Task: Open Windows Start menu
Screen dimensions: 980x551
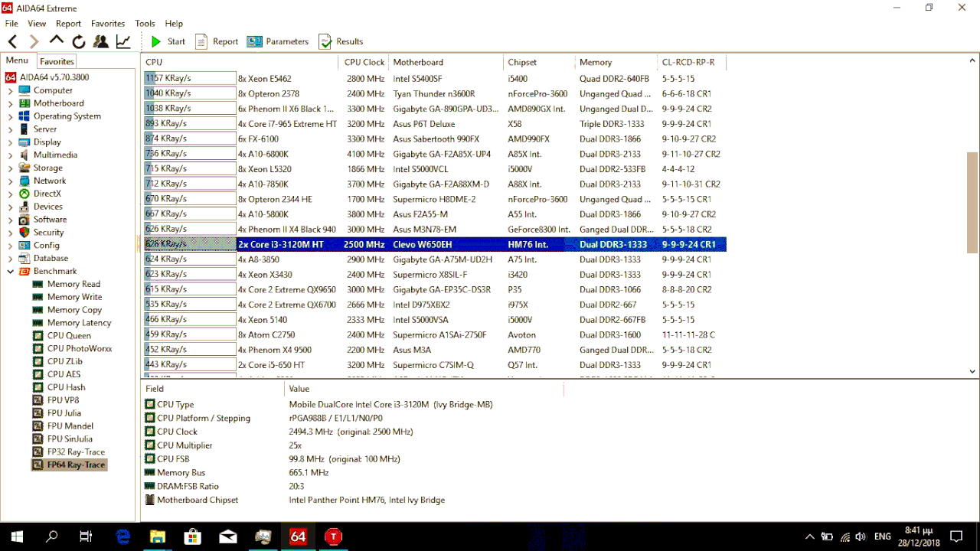Action: (17, 536)
